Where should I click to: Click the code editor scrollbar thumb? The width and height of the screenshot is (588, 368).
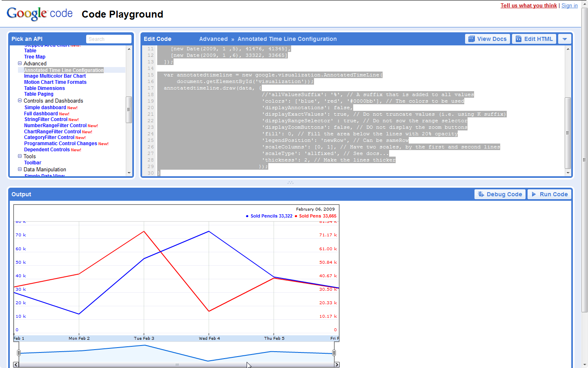point(568,133)
